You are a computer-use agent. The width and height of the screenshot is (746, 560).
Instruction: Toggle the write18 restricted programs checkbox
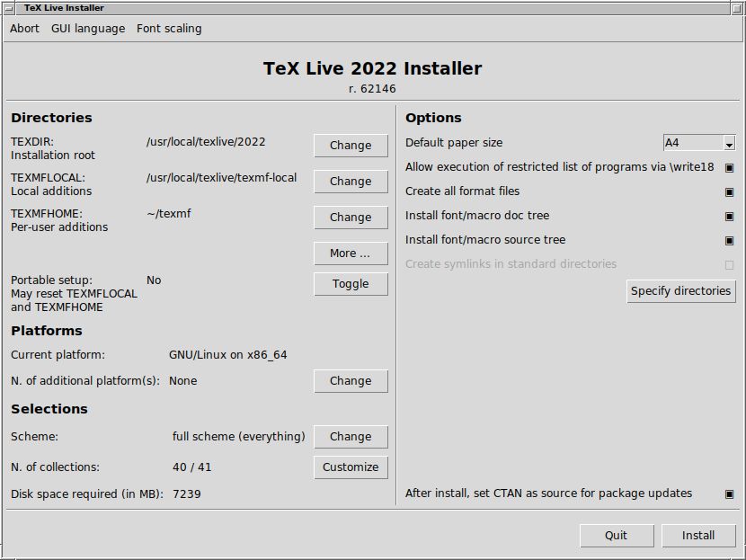[x=729, y=167]
